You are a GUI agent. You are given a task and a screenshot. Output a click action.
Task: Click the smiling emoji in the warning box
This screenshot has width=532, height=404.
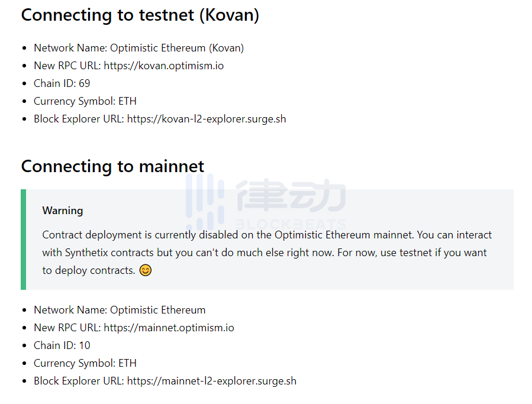pyautogui.click(x=145, y=271)
